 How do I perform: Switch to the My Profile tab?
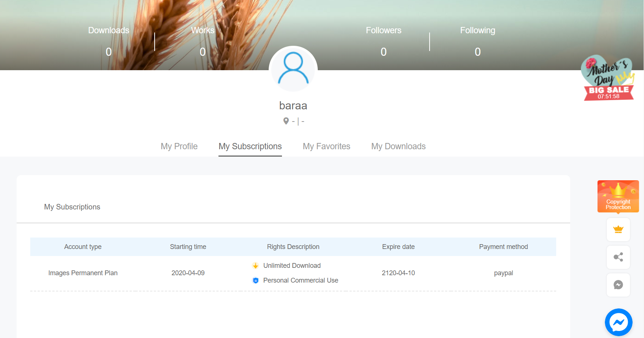(x=179, y=146)
